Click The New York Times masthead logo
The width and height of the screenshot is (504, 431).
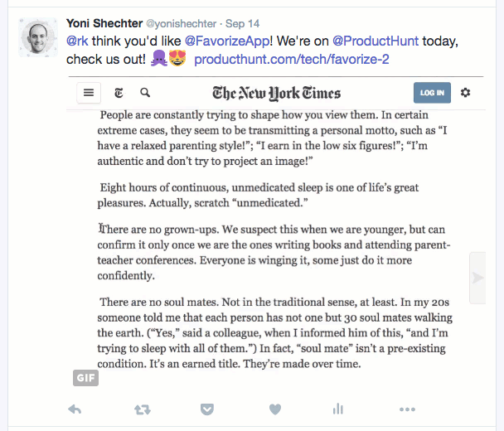[276, 93]
